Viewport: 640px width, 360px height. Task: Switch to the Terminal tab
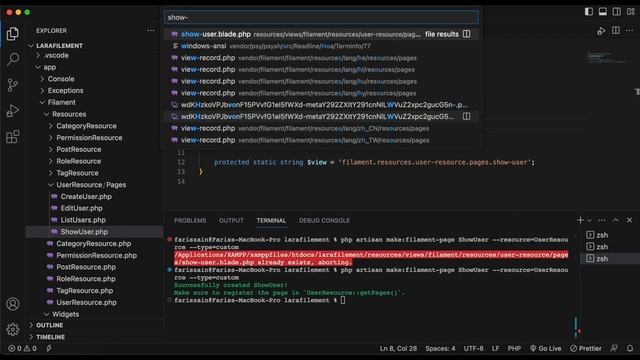point(271,220)
